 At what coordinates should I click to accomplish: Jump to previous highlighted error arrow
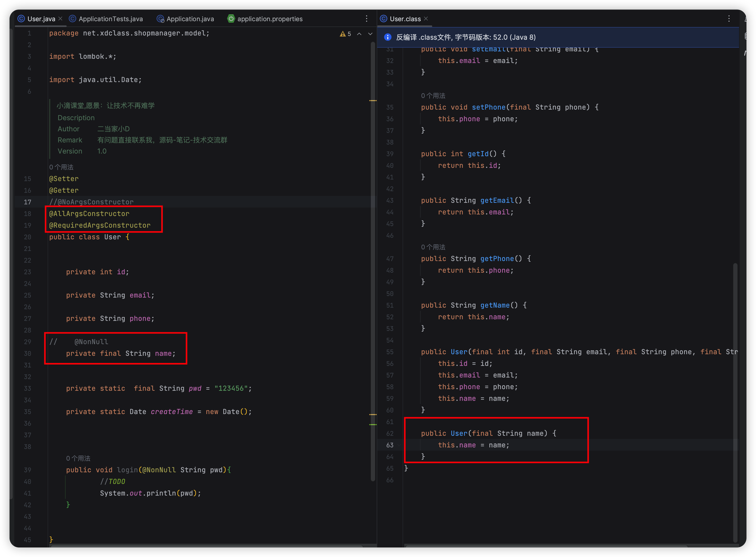pyautogui.click(x=359, y=34)
